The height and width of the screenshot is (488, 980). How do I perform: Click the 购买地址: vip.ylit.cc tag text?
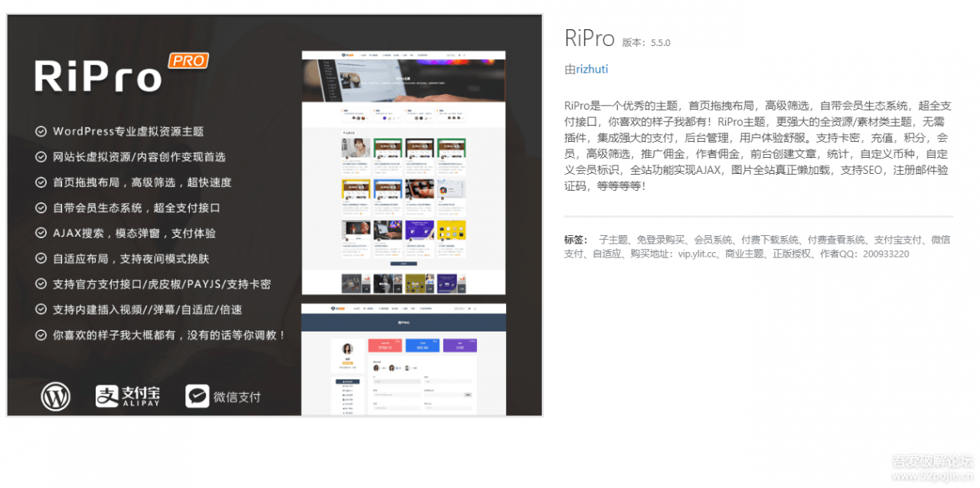tap(672, 254)
